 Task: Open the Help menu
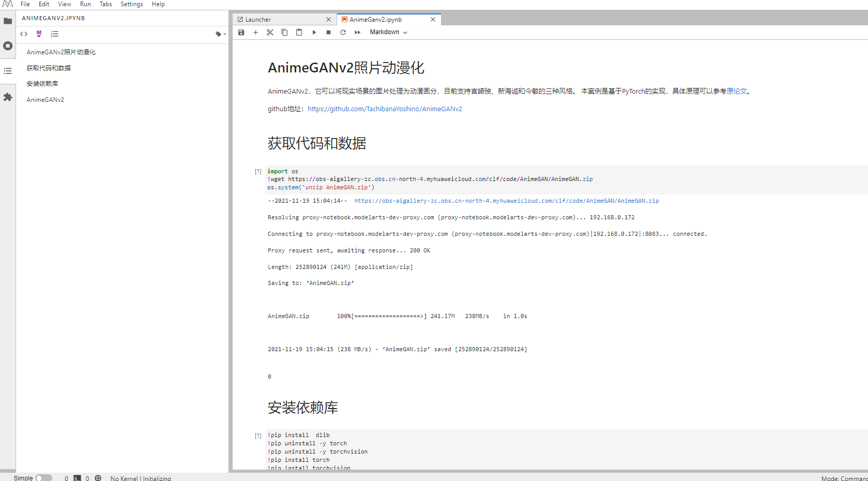tap(158, 4)
